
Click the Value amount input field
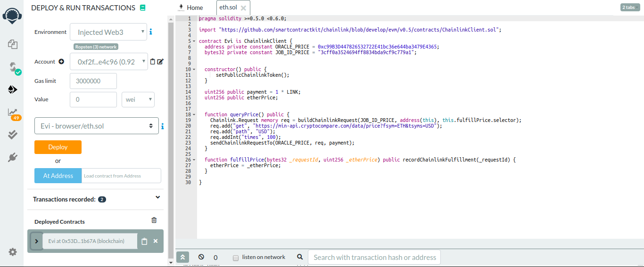click(93, 99)
